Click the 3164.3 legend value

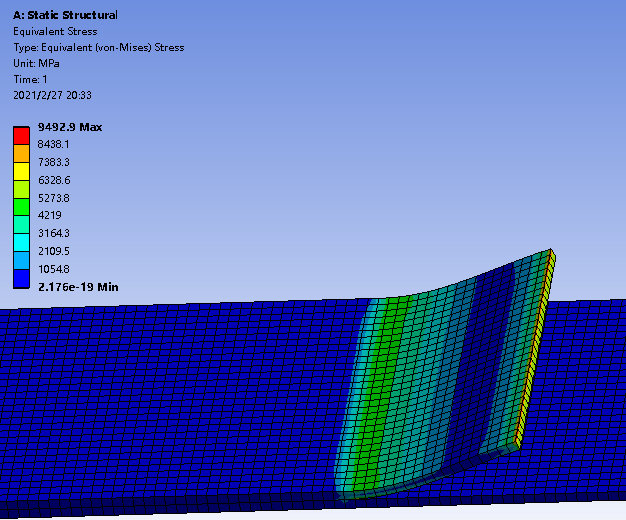[x=54, y=233]
